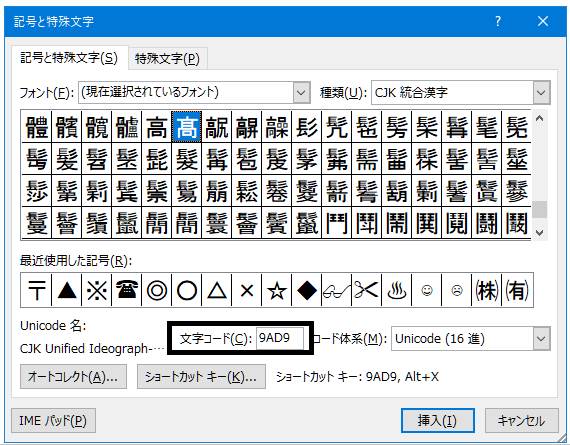Pick the black triangle recent symbol
570x445 pixels.
pos(67,290)
